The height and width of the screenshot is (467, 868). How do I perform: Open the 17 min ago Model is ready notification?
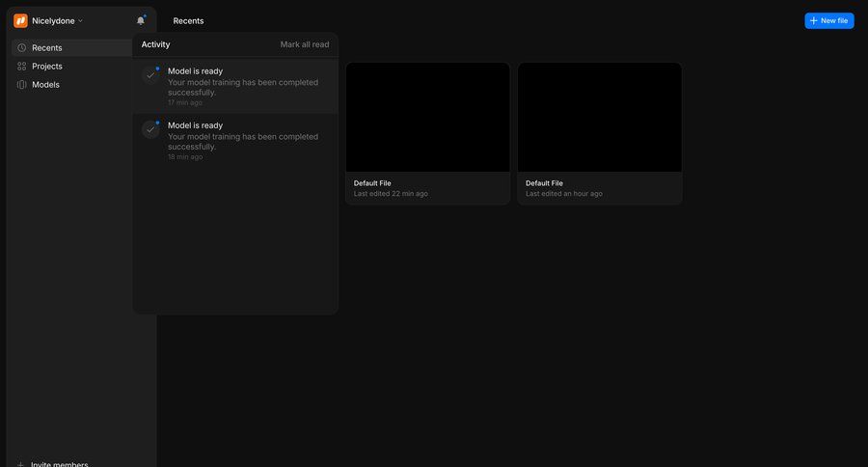click(235, 87)
